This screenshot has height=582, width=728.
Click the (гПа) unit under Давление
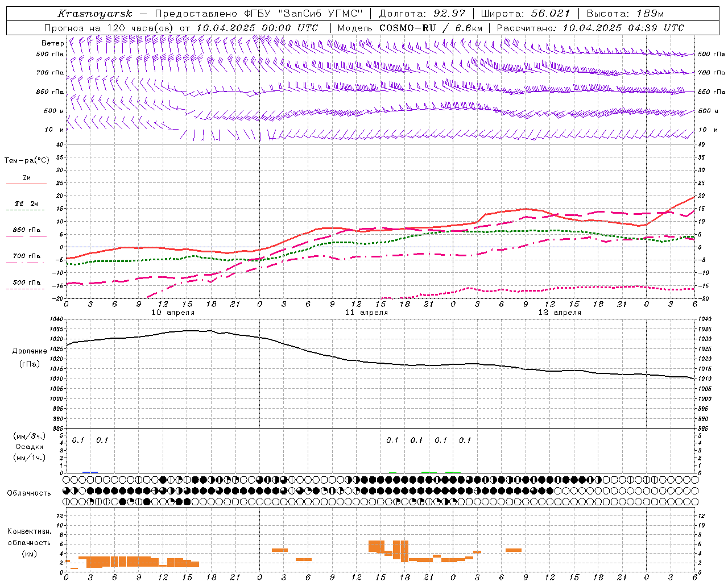30,364
